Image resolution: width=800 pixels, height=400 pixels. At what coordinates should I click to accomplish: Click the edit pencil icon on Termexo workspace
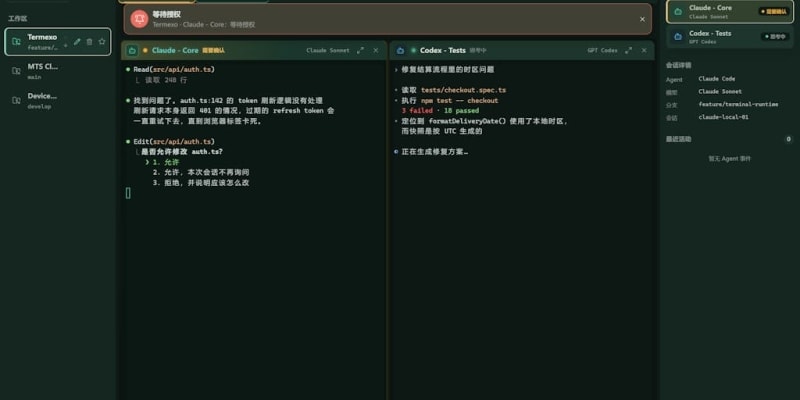[77, 42]
